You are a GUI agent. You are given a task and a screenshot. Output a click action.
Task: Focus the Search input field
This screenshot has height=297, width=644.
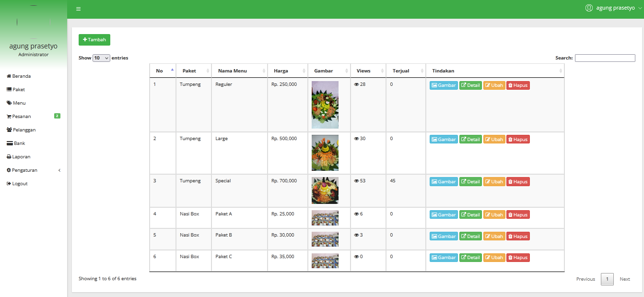click(x=605, y=58)
